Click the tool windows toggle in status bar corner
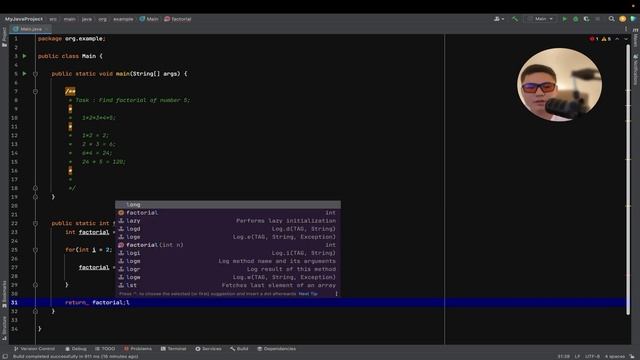 tap(5, 356)
